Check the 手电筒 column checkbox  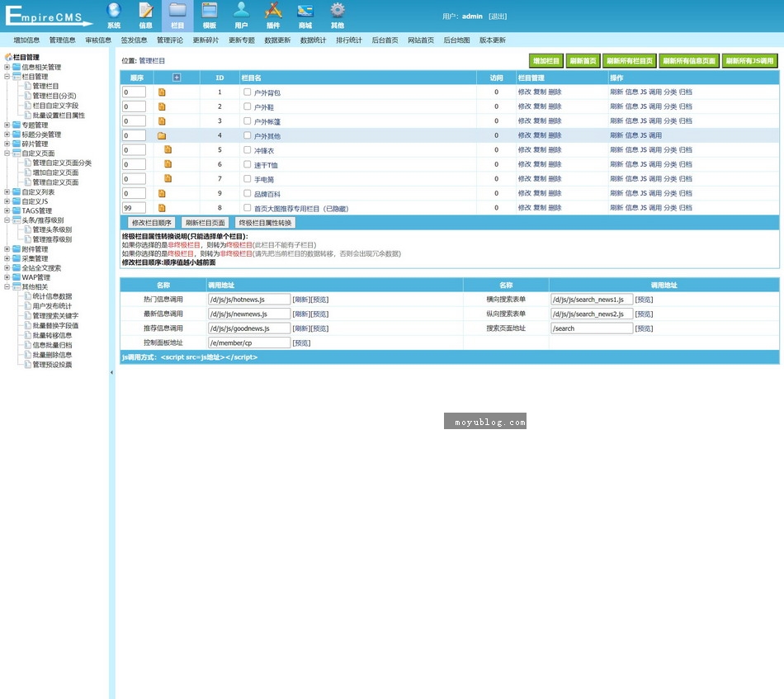coord(247,178)
